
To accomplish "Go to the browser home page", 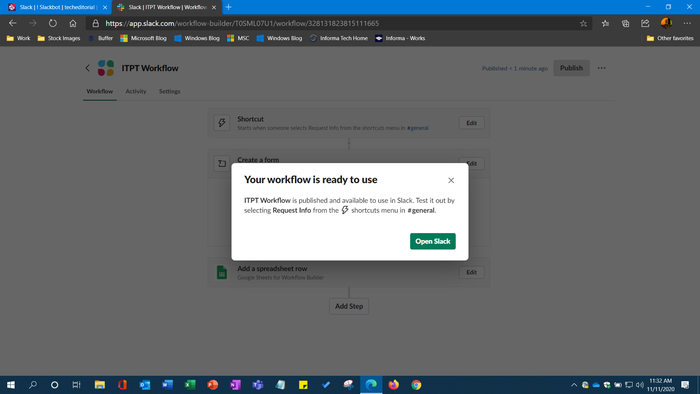I will click(73, 23).
